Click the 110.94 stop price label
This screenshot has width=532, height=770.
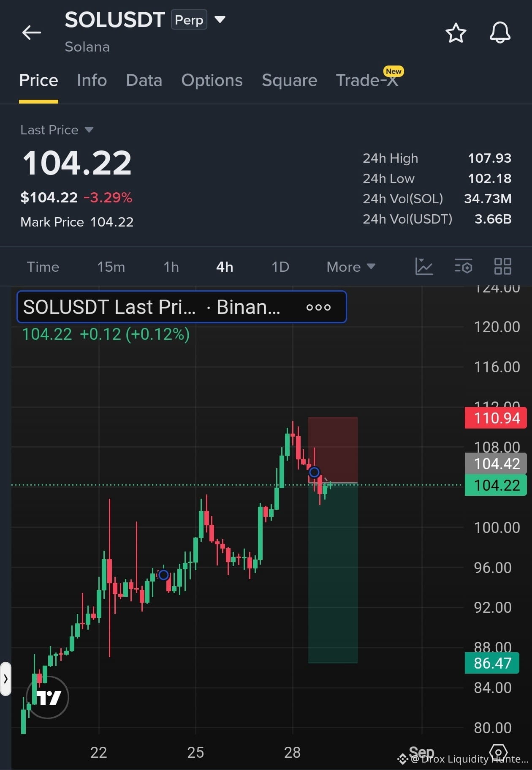point(496,418)
